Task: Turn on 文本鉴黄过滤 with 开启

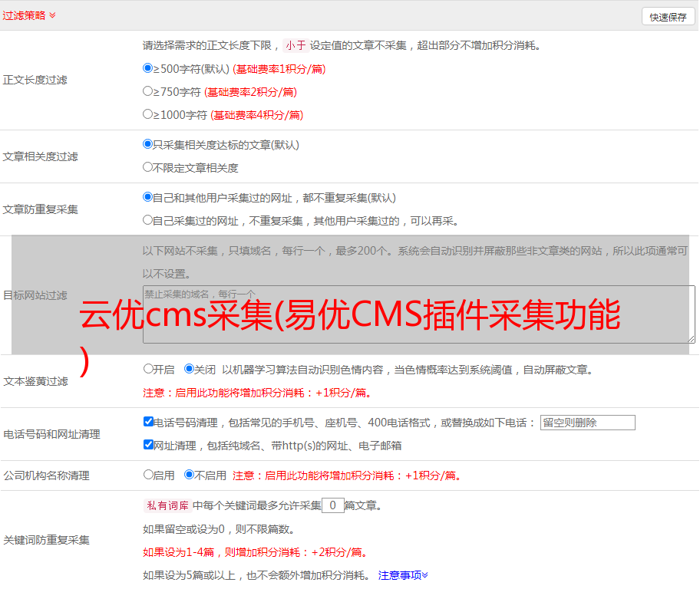Action: (x=148, y=369)
